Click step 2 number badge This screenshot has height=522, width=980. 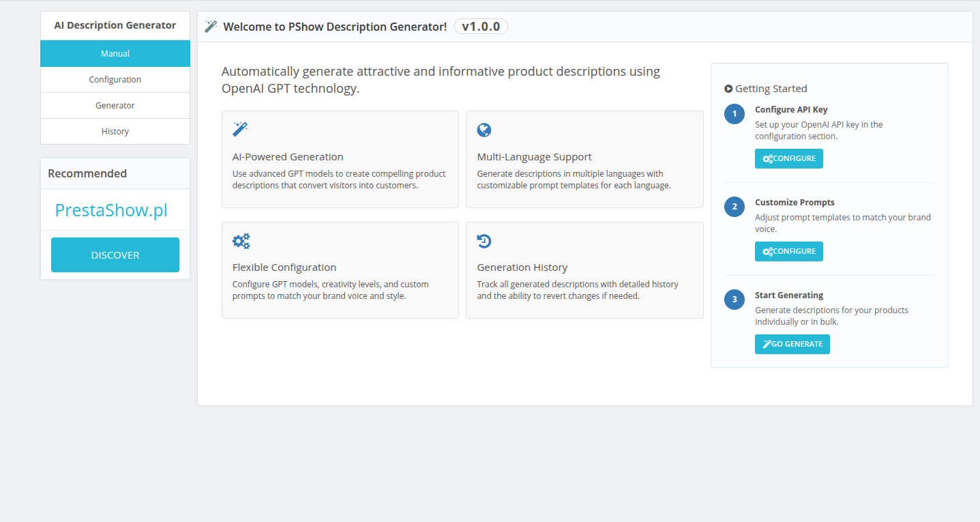pos(734,207)
